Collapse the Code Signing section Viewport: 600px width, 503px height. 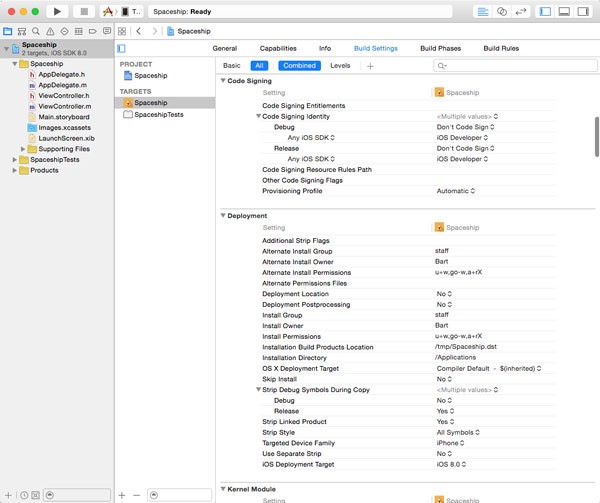click(x=223, y=81)
